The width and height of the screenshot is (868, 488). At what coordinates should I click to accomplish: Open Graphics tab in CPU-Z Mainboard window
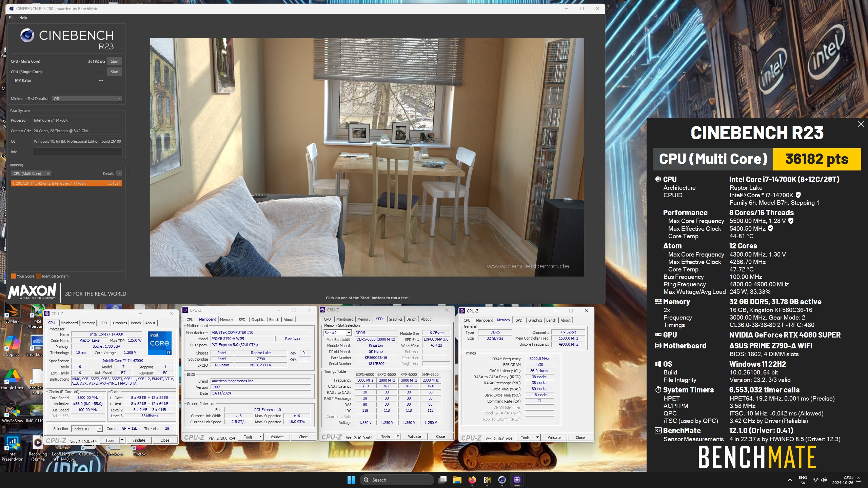tap(258, 320)
